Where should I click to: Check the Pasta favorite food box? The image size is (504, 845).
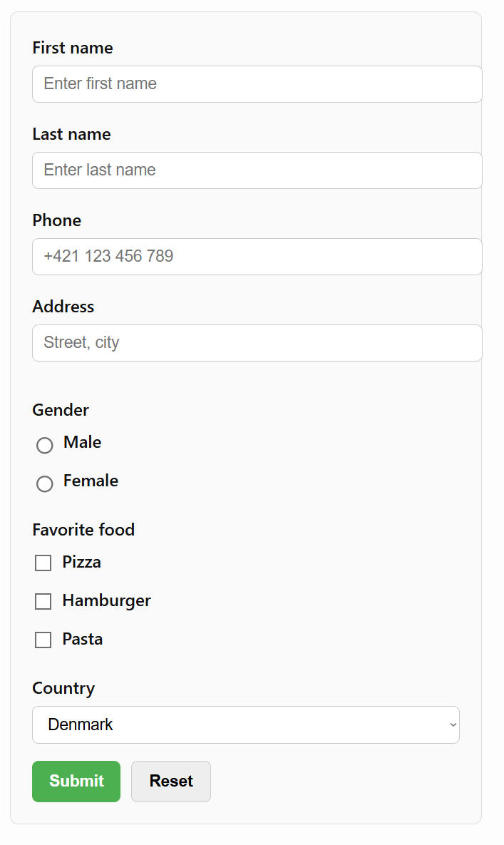coord(43,640)
